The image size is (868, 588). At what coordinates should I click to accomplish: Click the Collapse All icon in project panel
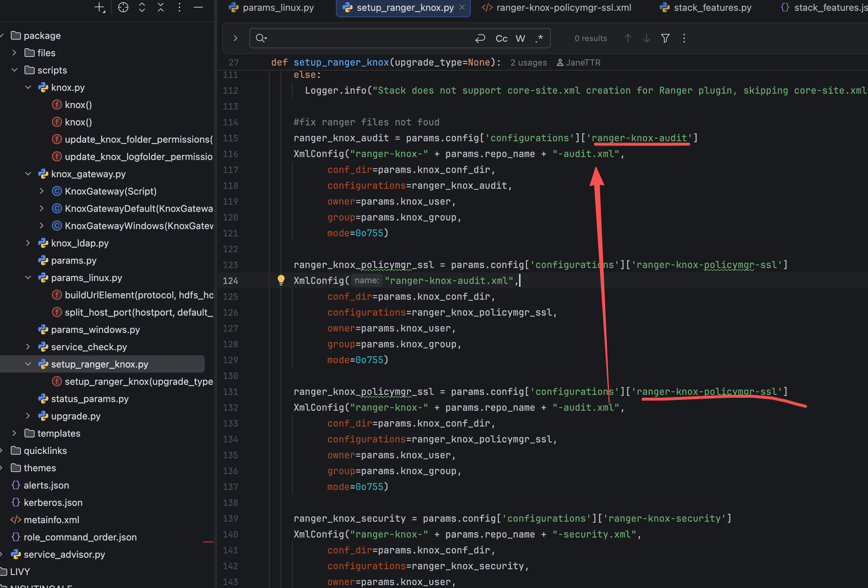[161, 7]
